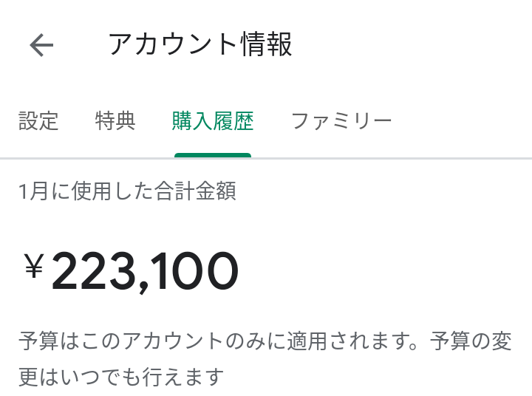Switch to the 設定 tab
The width and height of the screenshot is (532, 396).
pyautogui.click(x=38, y=120)
